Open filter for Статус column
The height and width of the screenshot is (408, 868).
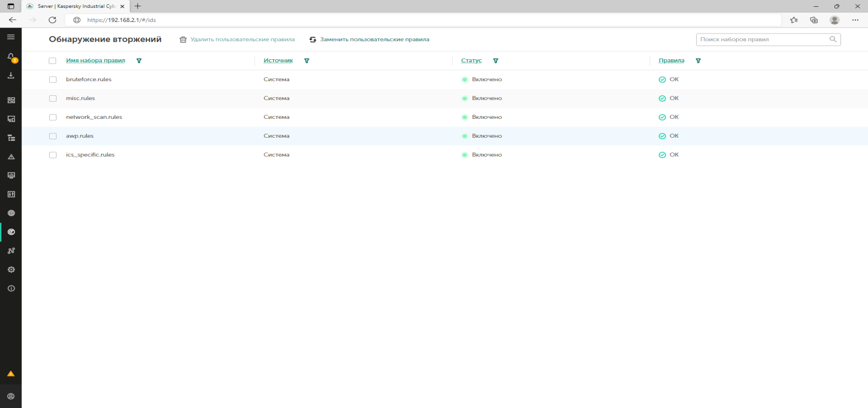pyautogui.click(x=495, y=61)
